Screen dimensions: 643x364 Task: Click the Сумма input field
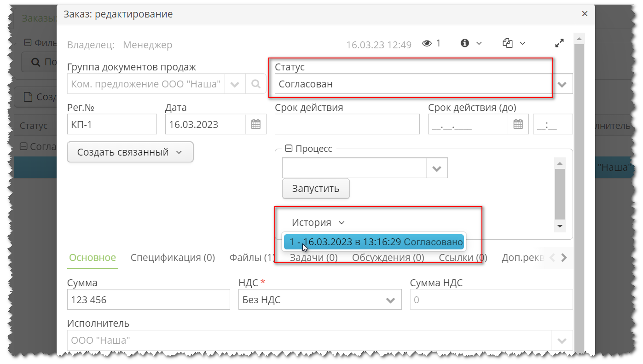pyautogui.click(x=148, y=299)
